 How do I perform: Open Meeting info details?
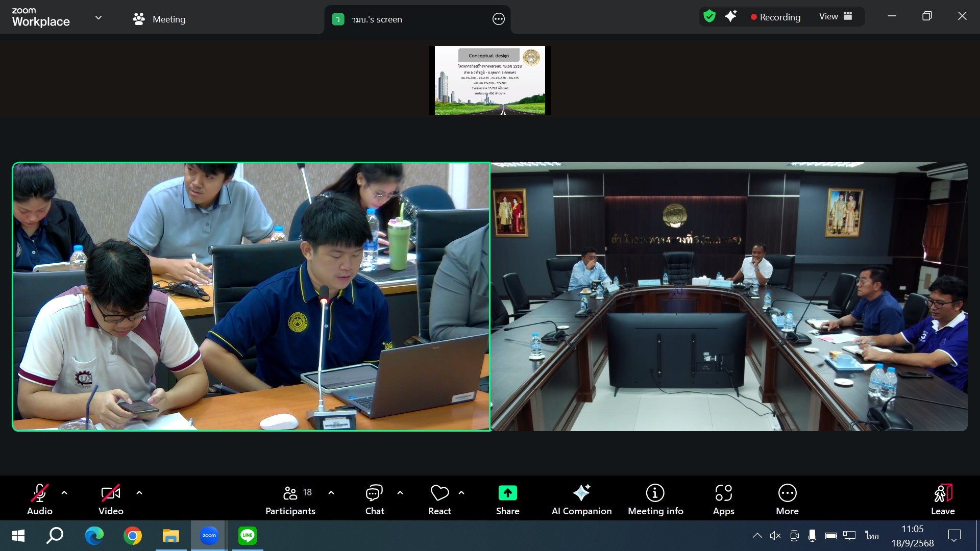[x=655, y=499]
